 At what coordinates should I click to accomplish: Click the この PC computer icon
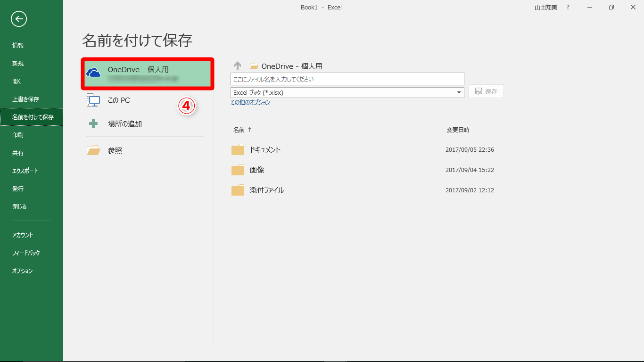pyautogui.click(x=93, y=100)
